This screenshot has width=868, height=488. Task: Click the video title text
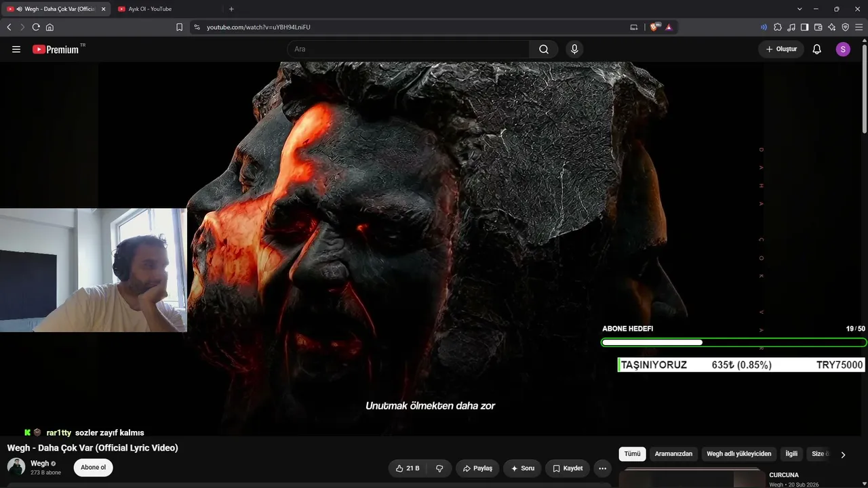(92, 448)
